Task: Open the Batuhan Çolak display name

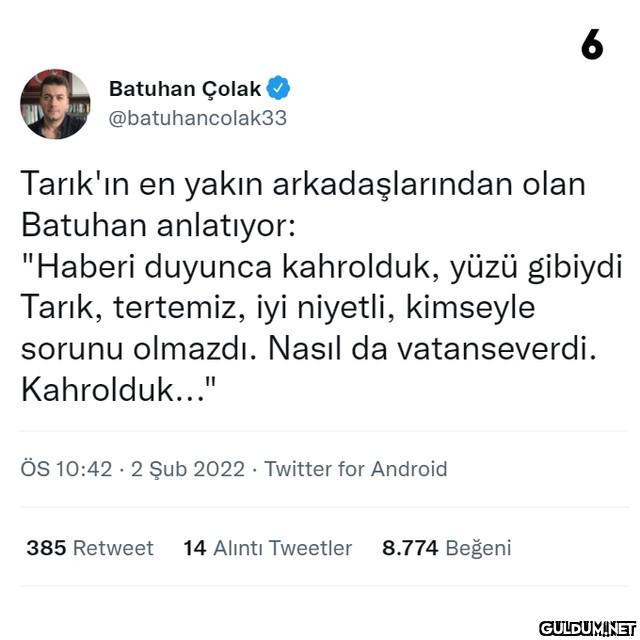Action: (185, 89)
